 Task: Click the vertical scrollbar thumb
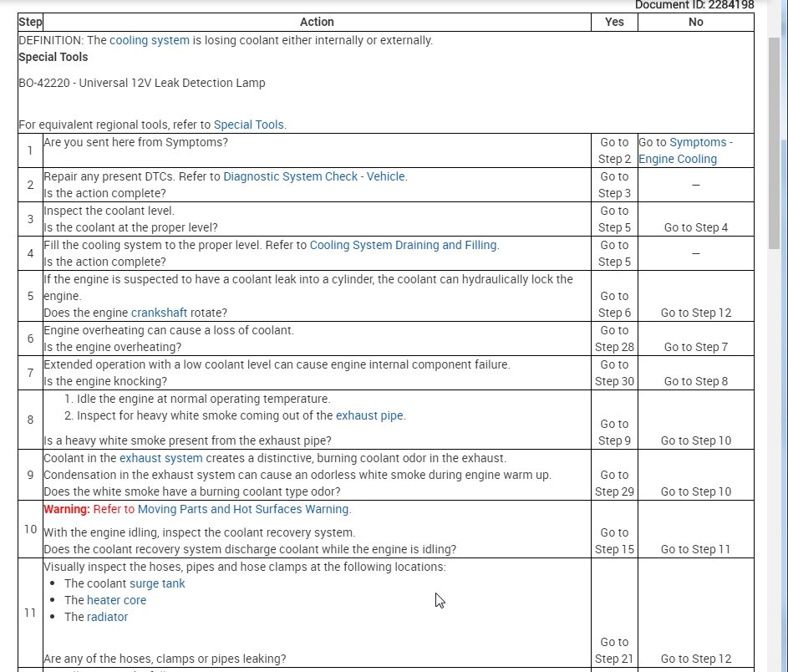(x=774, y=143)
